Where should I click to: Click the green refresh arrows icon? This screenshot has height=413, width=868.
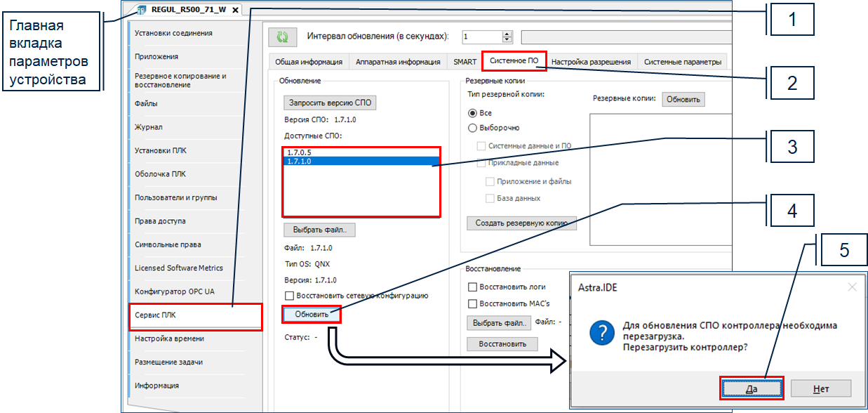coord(283,37)
